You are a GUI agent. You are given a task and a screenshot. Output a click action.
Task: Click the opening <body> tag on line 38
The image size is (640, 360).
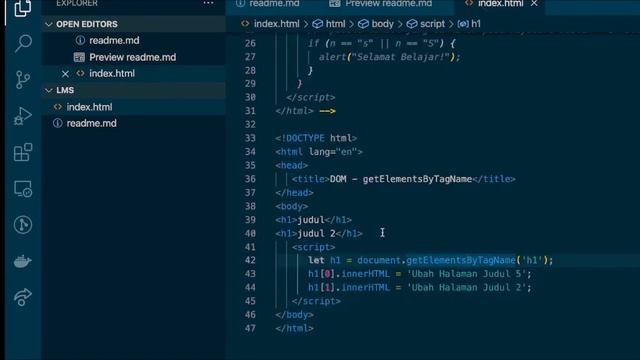tap(291, 207)
